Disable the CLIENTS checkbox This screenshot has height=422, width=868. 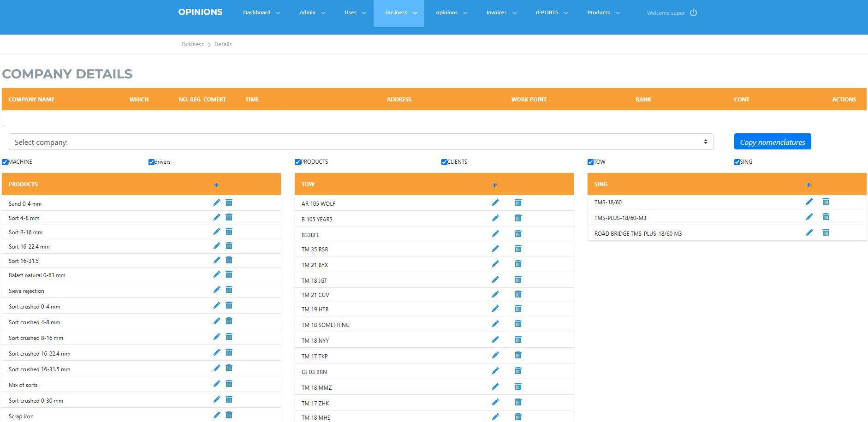pos(444,162)
